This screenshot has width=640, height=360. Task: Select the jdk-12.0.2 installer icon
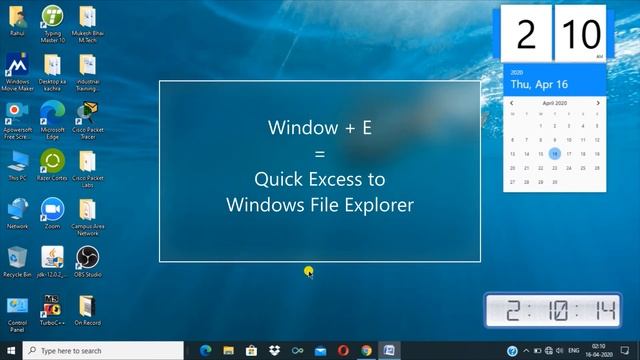(52, 262)
